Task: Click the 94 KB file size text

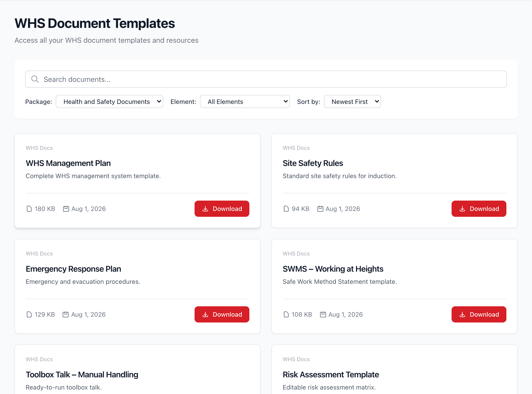Action: point(300,209)
